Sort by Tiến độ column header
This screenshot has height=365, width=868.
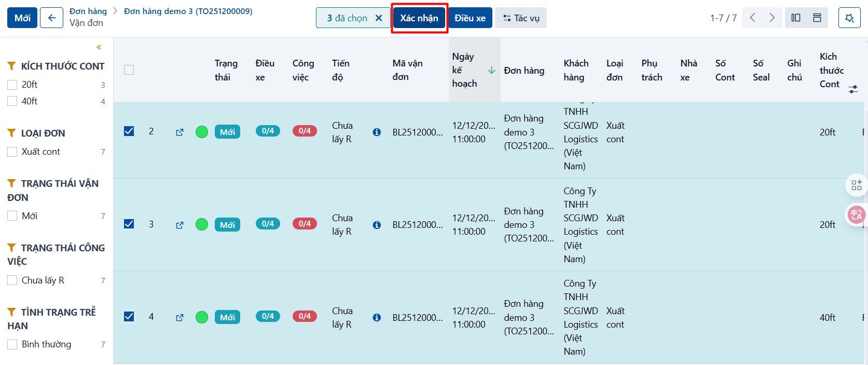pyautogui.click(x=341, y=70)
